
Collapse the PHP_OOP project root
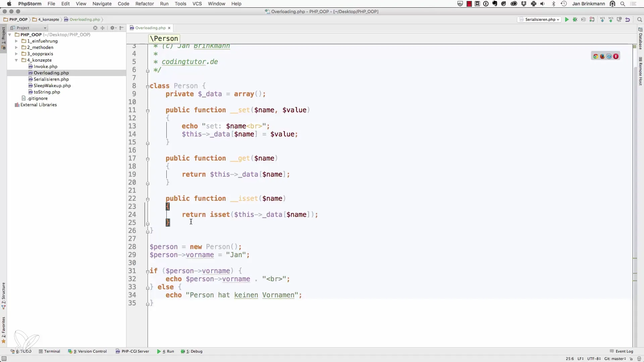(x=10, y=35)
